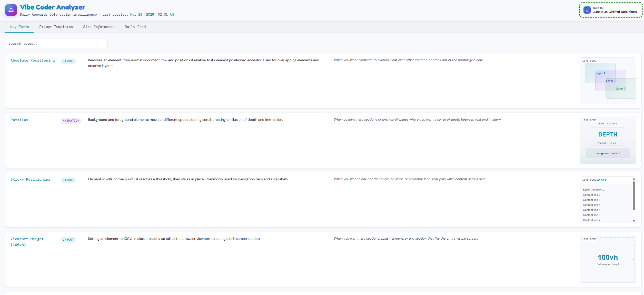Screen dimensions: 644x295
Task: Switch to the Prompt Templates tab
Action: click(x=56, y=27)
